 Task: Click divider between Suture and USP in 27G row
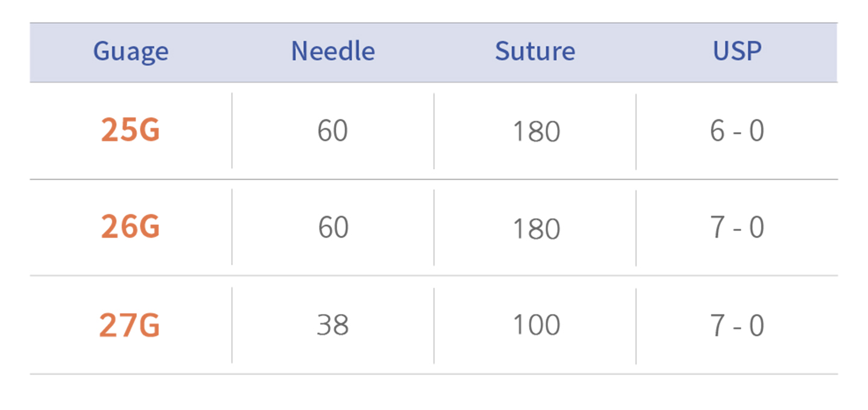[636, 326]
